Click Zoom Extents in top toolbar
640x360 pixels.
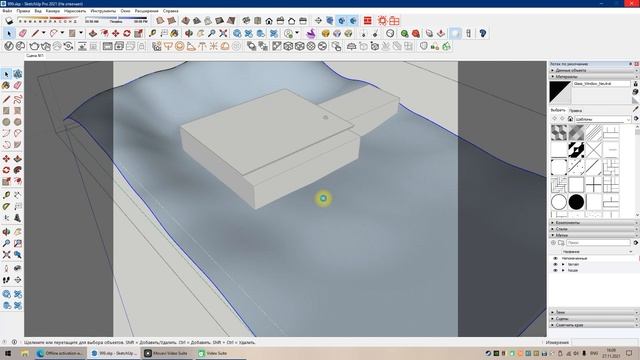tap(223, 33)
